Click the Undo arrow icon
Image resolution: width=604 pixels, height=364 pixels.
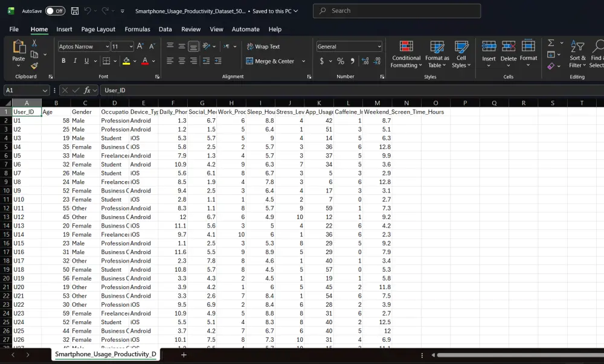click(88, 11)
